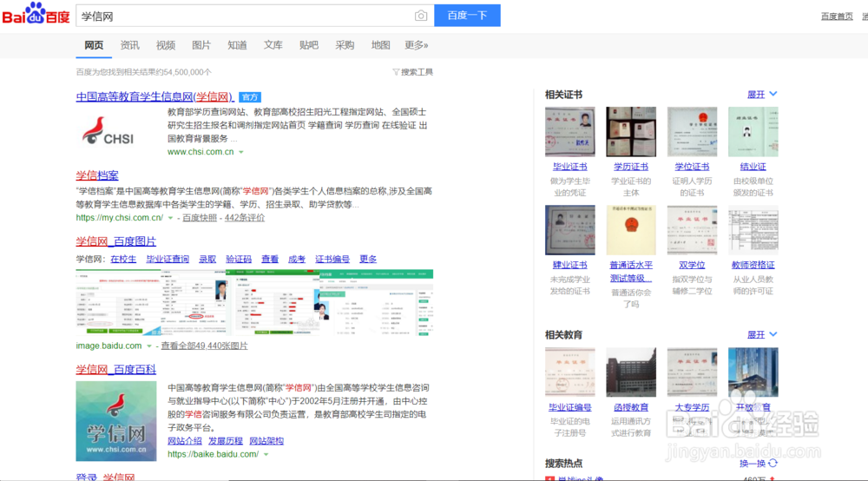Expand the 相关教育 section with 展开
The height and width of the screenshot is (481, 868).
[x=762, y=335]
